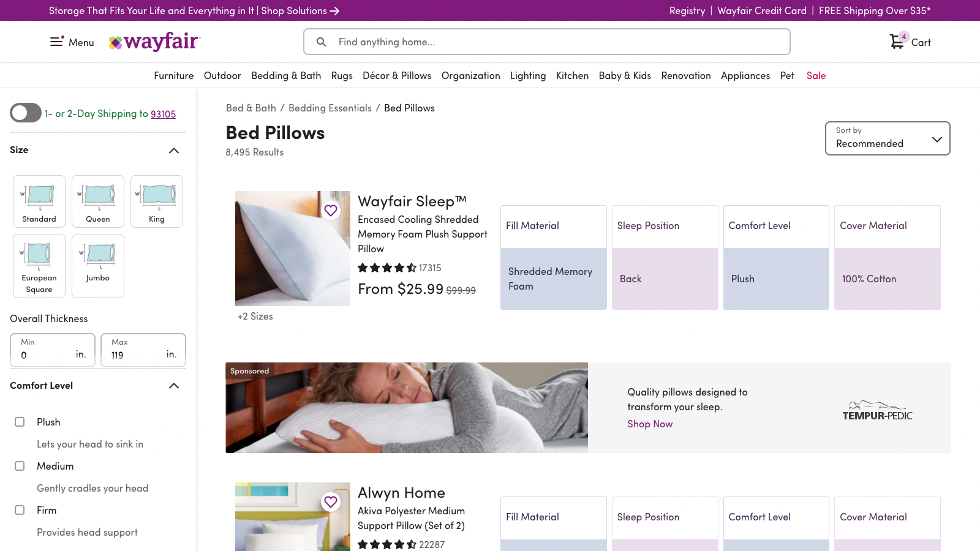The image size is (980, 551).
Task: Open the Renovation category menu
Action: (x=686, y=75)
